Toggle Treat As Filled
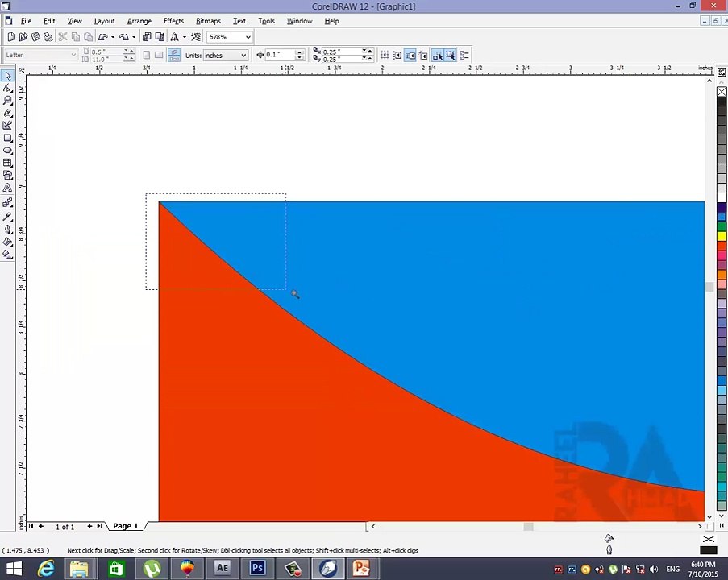This screenshot has height=580, width=728. tap(451, 56)
